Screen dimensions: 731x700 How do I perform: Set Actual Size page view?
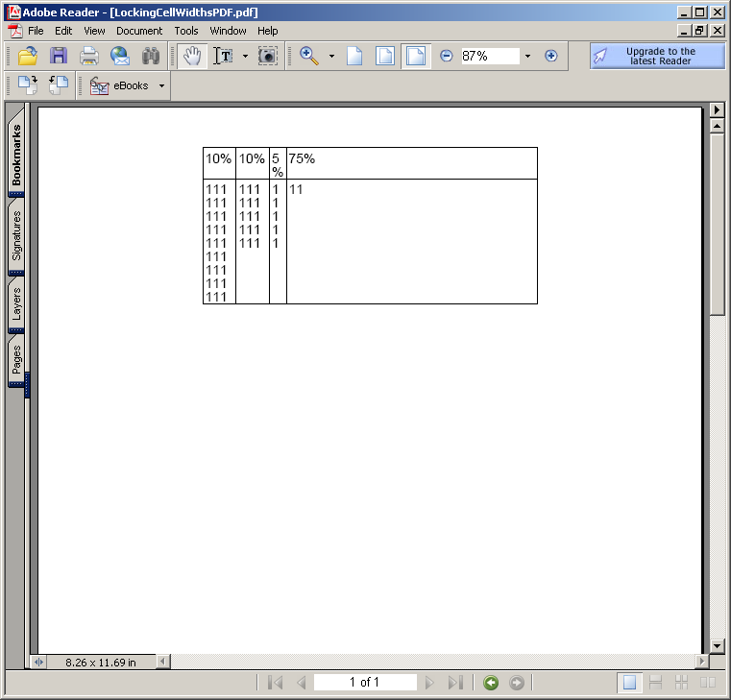tap(354, 56)
